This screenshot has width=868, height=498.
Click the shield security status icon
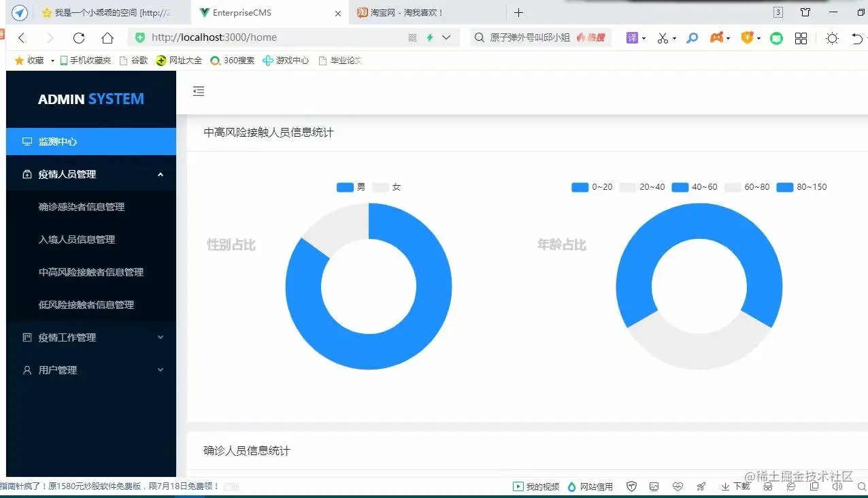pos(631,486)
